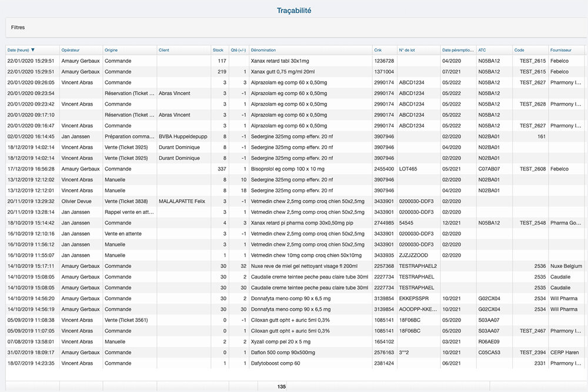Click date cell 20/01/2020 09:23:54

31,93
